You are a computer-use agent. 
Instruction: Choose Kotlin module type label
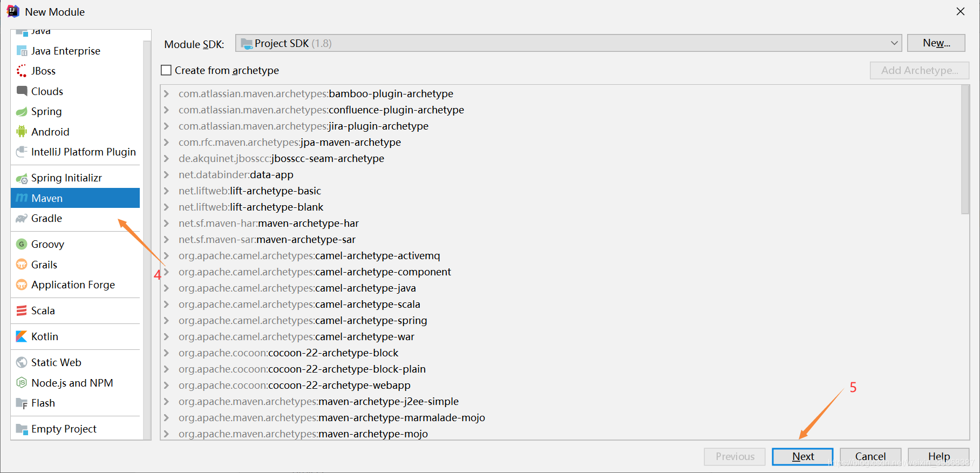[45, 336]
